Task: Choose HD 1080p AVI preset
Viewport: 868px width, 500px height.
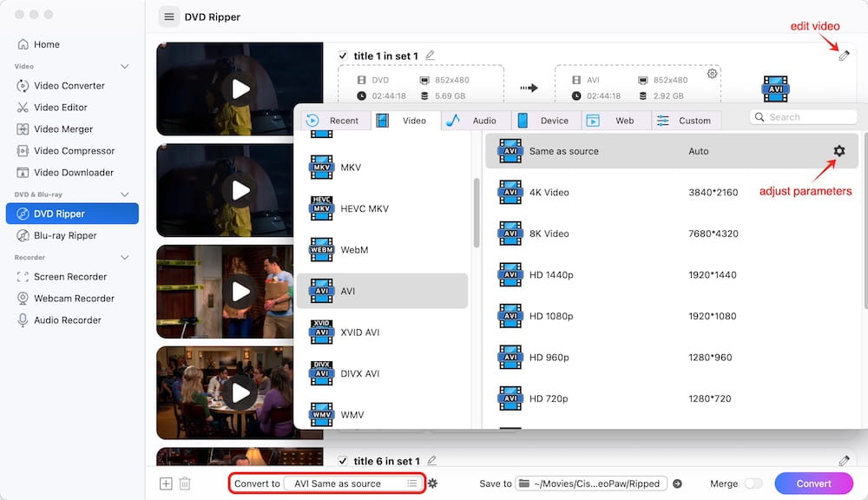Action: pyautogui.click(x=672, y=316)
